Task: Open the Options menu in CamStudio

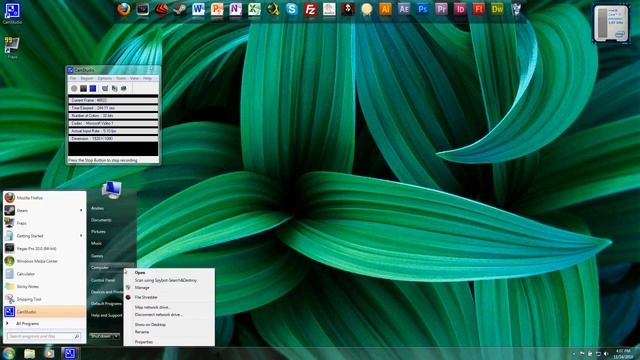Action: [x=105, y=78]
